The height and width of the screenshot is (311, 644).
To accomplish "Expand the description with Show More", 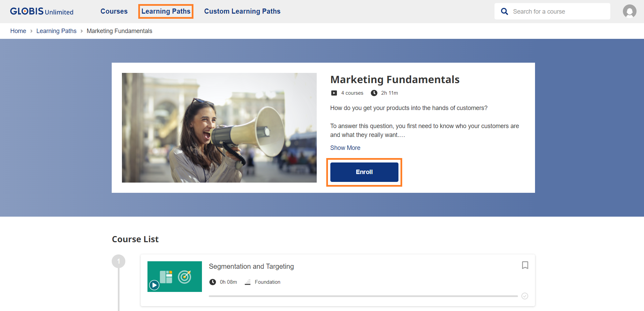I will tap(345, 147).
